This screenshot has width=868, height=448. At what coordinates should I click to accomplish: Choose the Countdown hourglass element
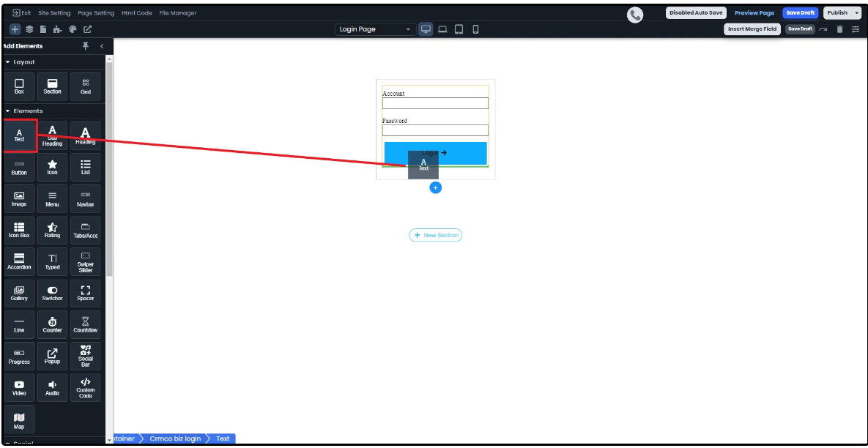(86, 324)
